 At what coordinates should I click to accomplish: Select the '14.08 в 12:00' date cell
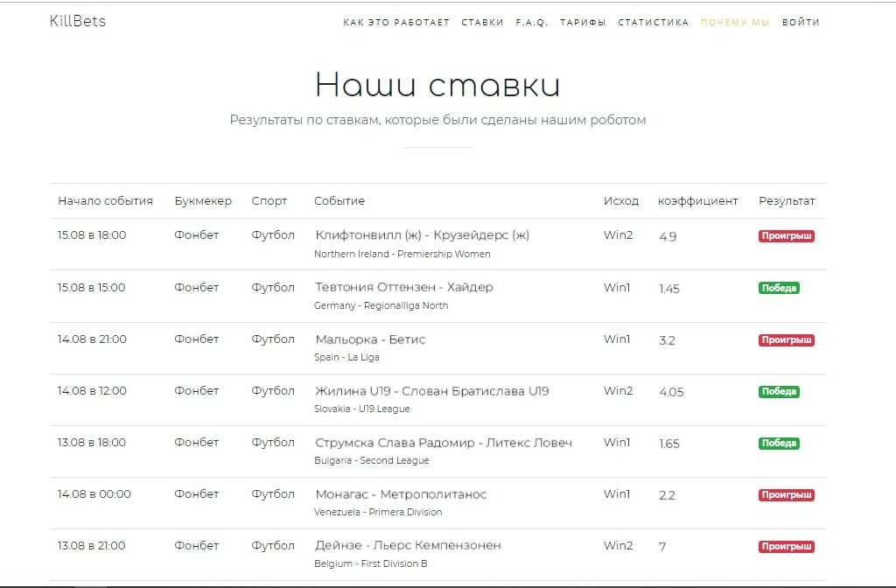[92, 391]
